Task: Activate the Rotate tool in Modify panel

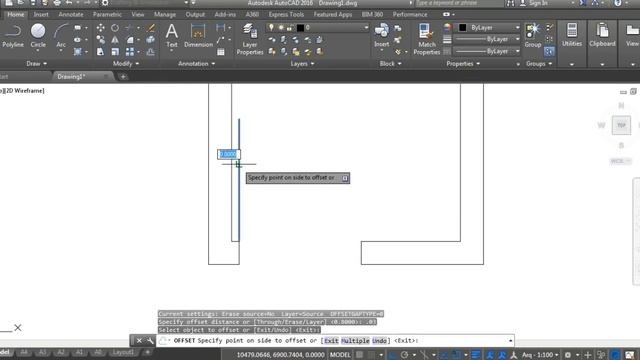Action: pos(115,28)
